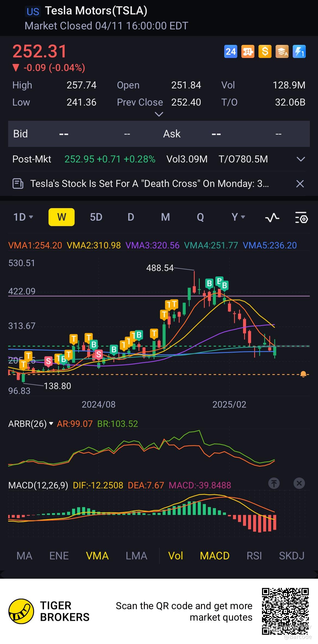Open the Y timeframe dropdown
The height and width of the screenshot is (644, 318).
click(238, 217)
